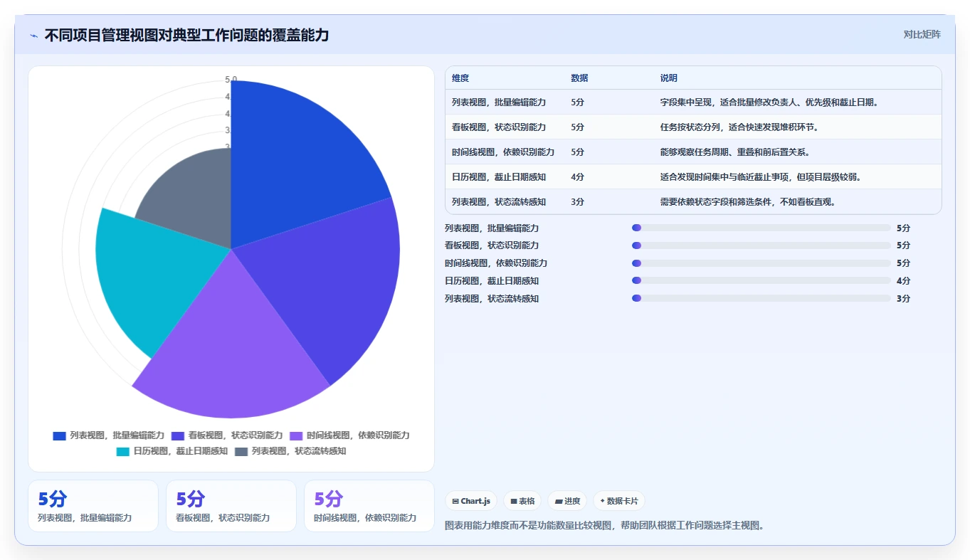
Task: Click legend label 日历视图，截止日期感知
Action: (x=181, y=451)
